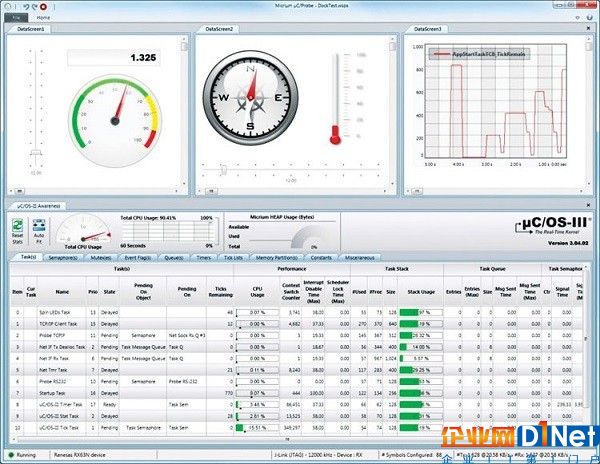Click Renesas RX63N device in status bar
Screen dimensions: 600x464
[80, 455]
